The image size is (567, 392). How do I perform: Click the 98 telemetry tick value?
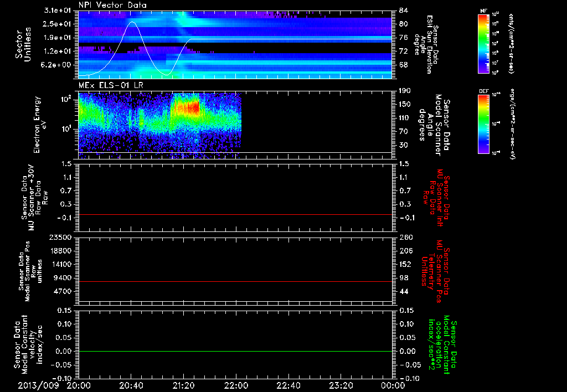tap(404, 278)
